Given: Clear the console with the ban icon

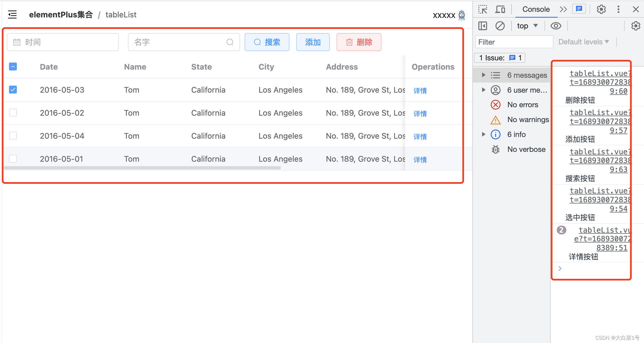Looking at the screenshot, I should coord(500,26).
